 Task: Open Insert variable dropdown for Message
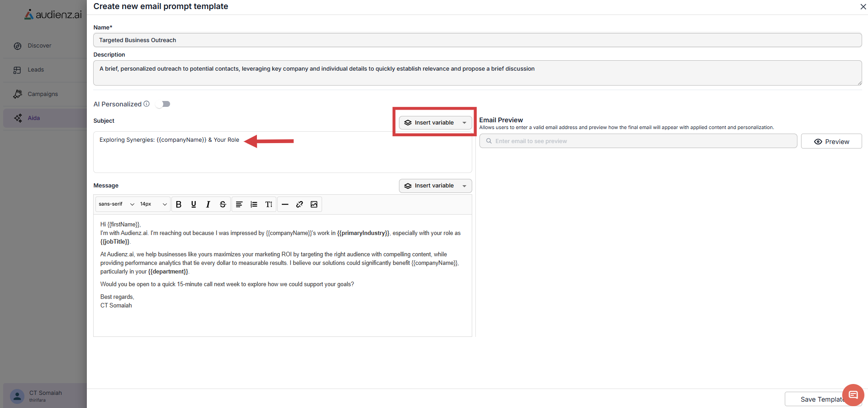(435, 186)
